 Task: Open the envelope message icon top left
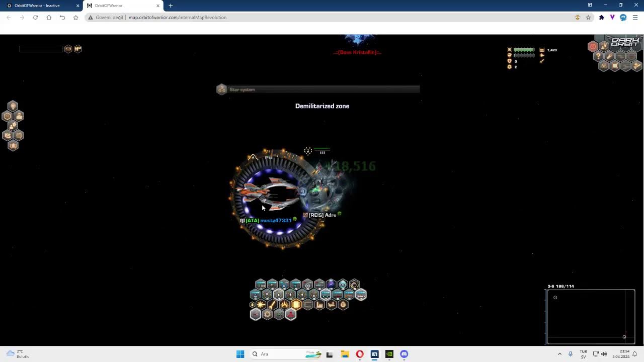(x=68, y=49)
